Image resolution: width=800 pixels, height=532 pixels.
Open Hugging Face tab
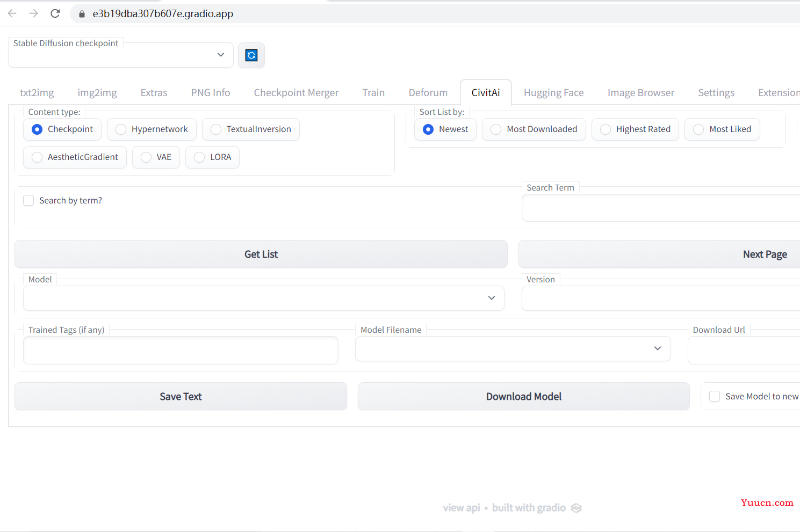(554, 92)
